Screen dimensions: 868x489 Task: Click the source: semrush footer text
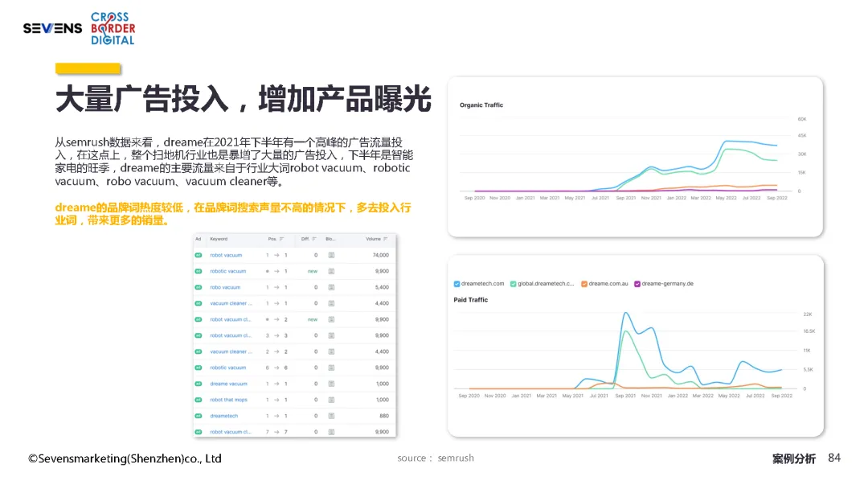(x=436, y=458)
